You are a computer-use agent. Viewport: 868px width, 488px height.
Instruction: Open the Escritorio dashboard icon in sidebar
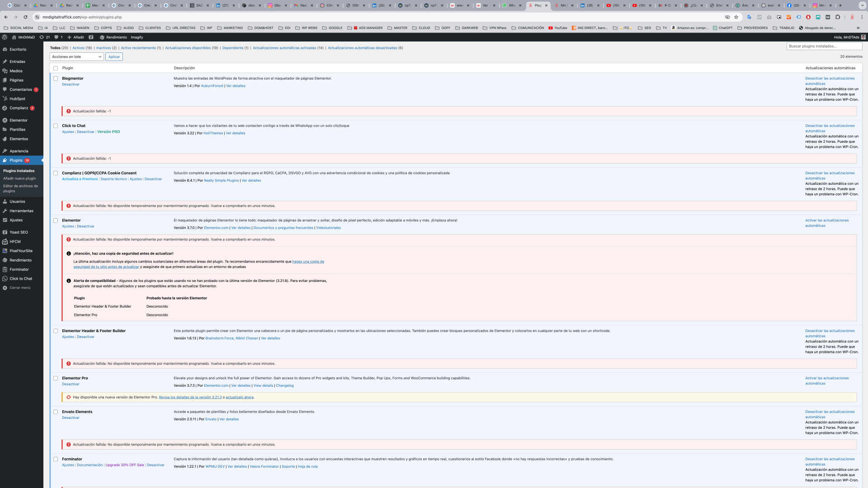[5, 49]
